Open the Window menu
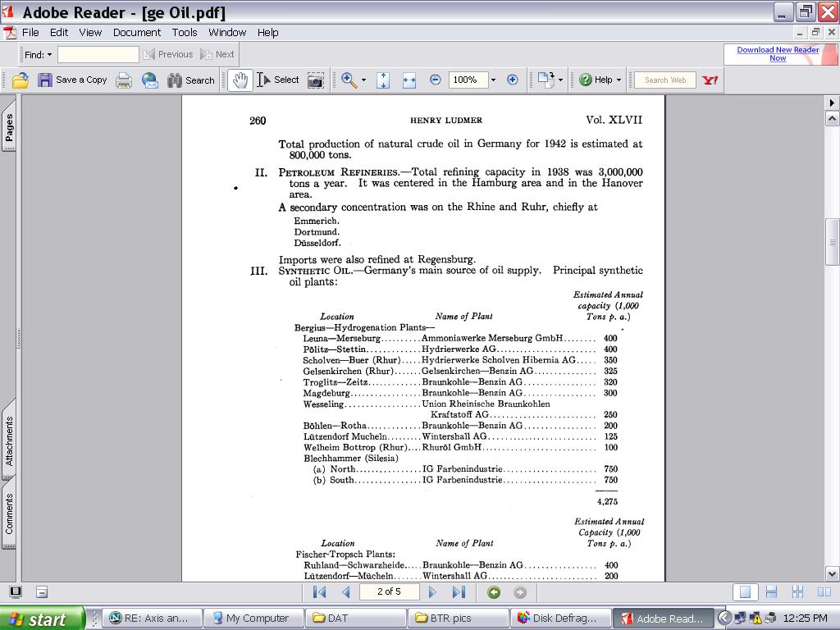 point(227,33)
